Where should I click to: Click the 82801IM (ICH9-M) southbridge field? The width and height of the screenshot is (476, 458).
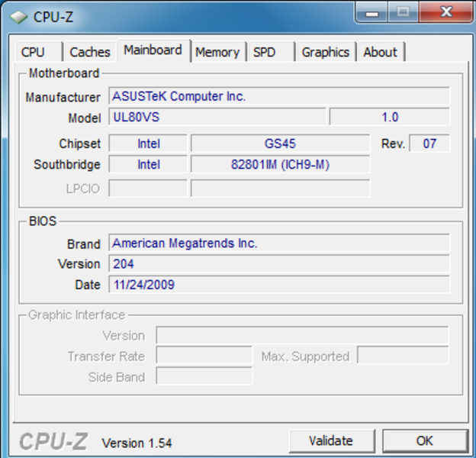[x=281, y=164]
